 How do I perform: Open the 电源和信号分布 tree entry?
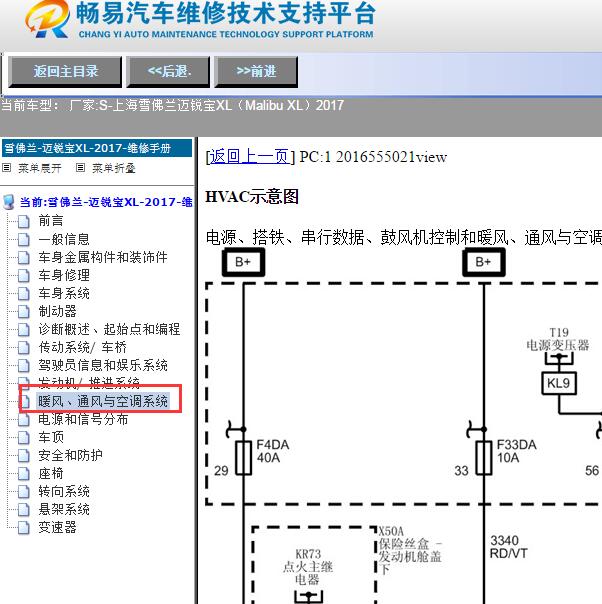[83, 419]
